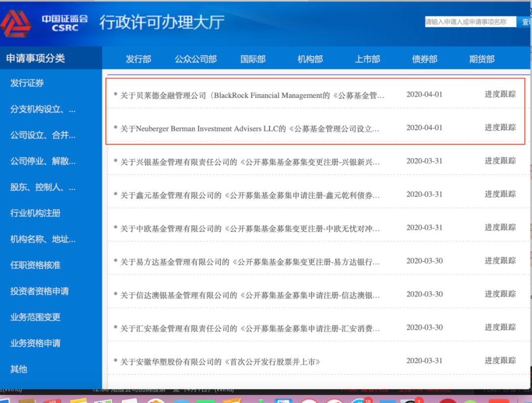Click date 2020-03-30 in 信达澳银基金 row
The width and height of the screenshot is (532, 403).
click(x=425, y=294)
